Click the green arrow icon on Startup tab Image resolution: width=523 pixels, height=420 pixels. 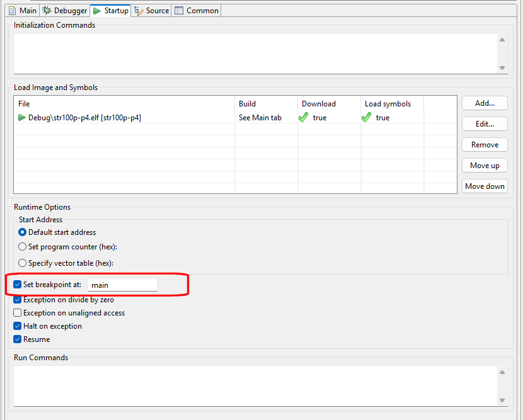pyautogui.click(x=97, y=10)
